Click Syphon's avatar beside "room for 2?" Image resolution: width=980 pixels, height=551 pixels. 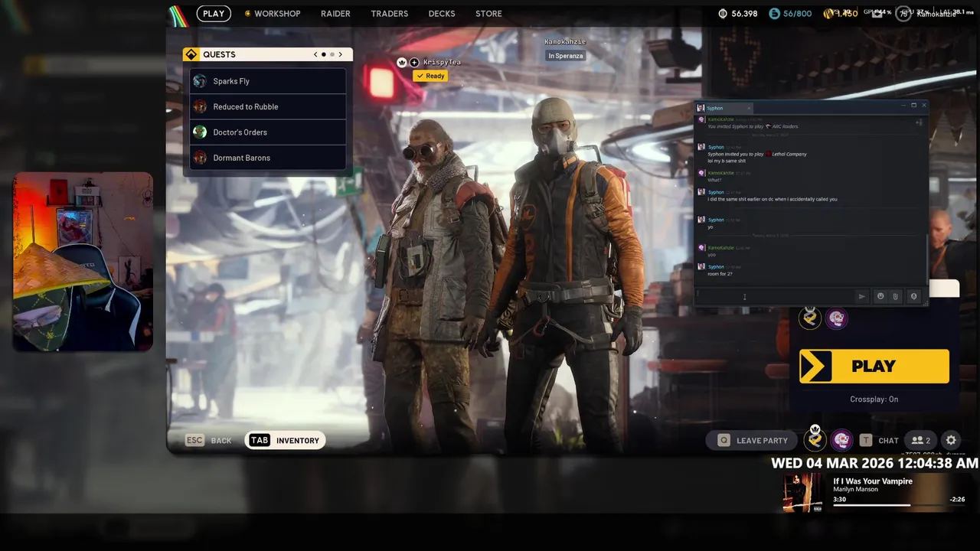[x=701, y=267]
